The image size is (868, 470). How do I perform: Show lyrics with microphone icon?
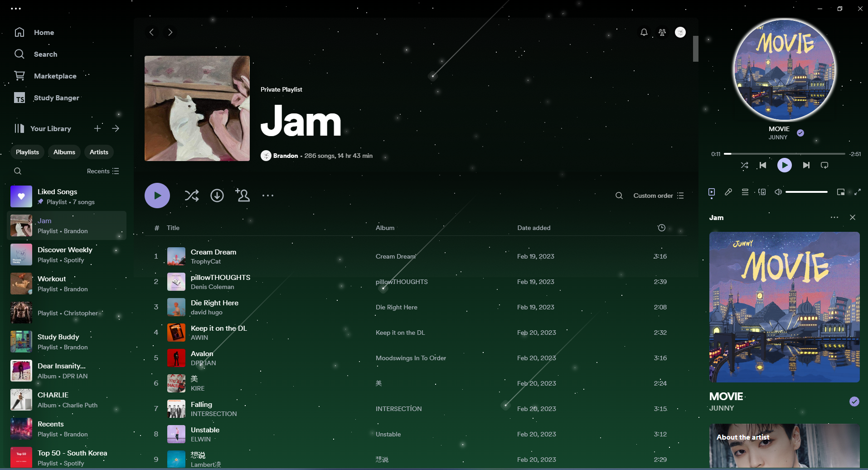click(728, 192)
